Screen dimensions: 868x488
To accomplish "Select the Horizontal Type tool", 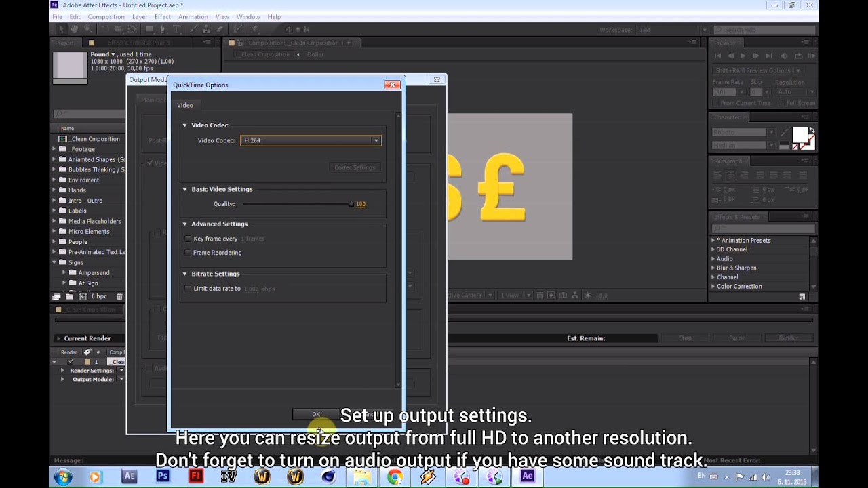I will [176, 29].
